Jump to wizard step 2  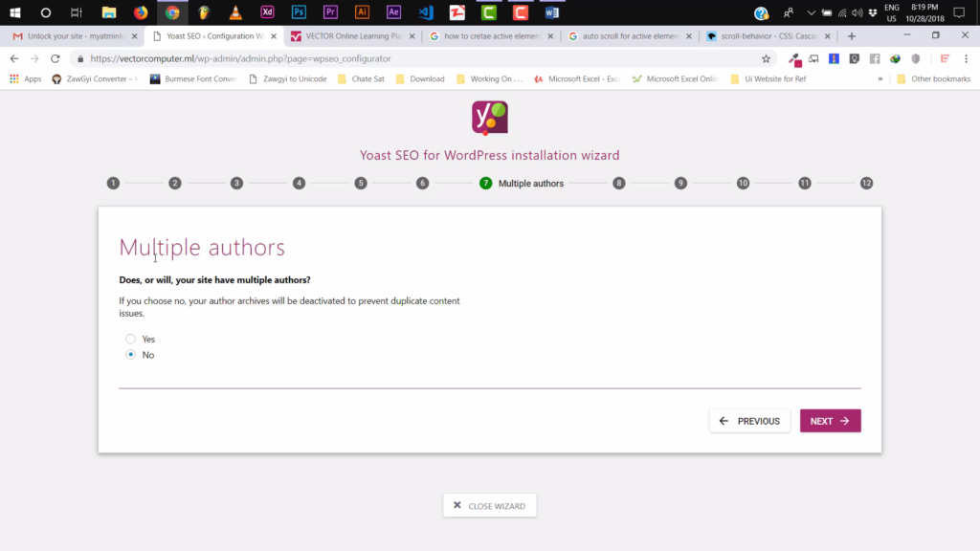pyautogui.click(x=175, y=183)
